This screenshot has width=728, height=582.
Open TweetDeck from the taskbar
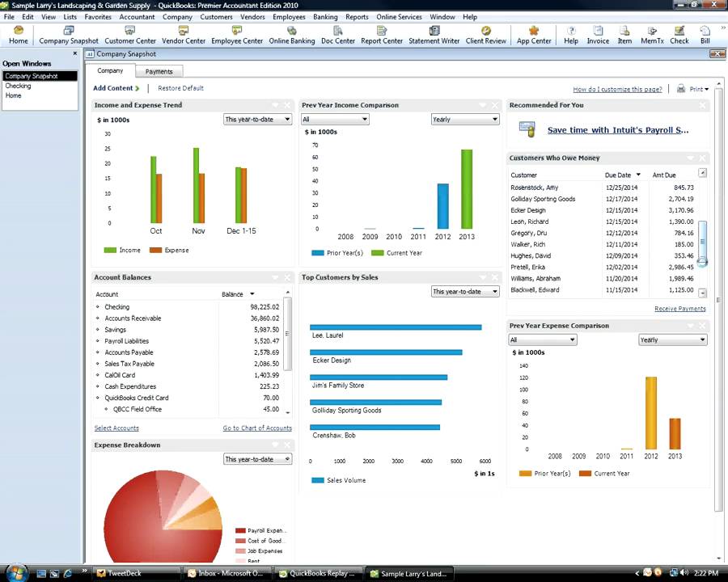(x=136, y=573)
